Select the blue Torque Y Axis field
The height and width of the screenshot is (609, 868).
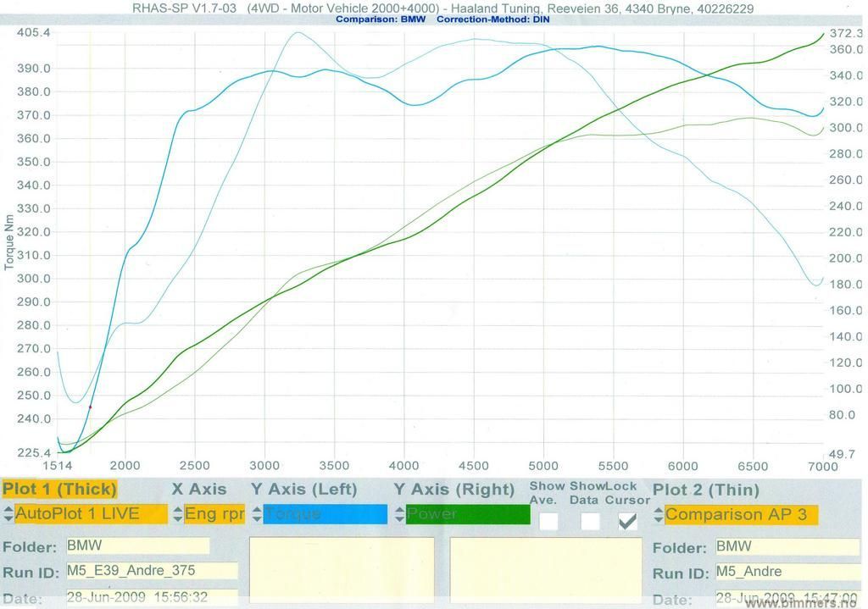point(326,514)
